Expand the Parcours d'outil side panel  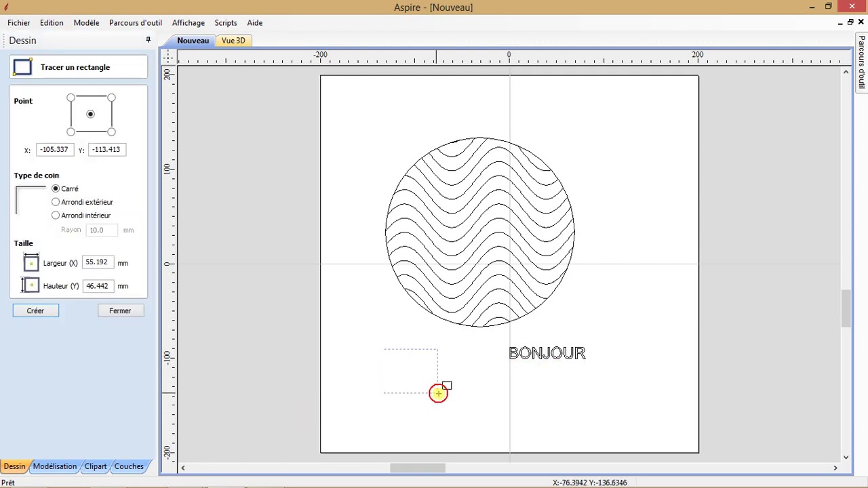[x=861, y=61]
